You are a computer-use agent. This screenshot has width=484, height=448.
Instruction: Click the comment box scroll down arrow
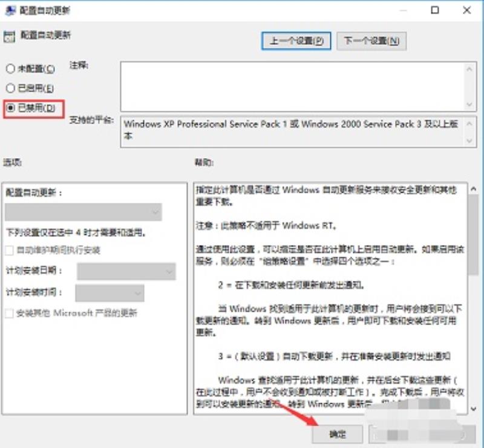click(x=469, y=104)
